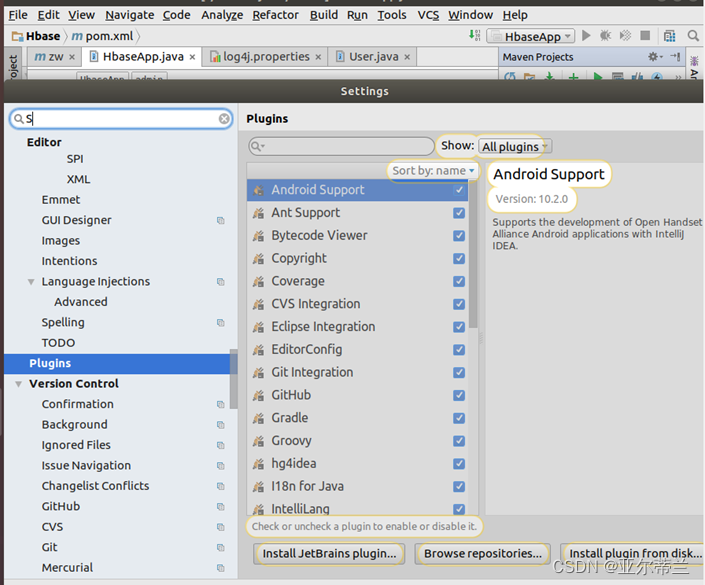Click the Maven run build icon
Viewport: 705px width, 585px height.
[598, 77]
